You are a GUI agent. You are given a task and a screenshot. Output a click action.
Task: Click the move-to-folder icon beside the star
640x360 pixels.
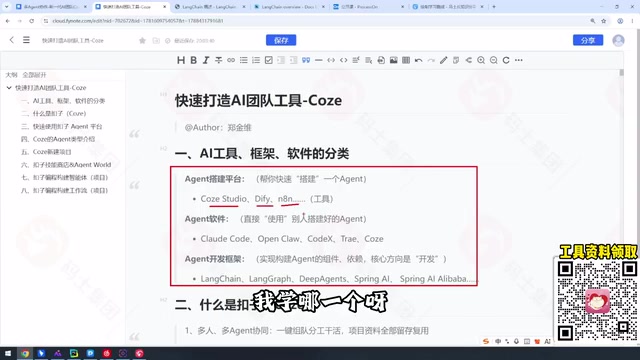point(156,40)
